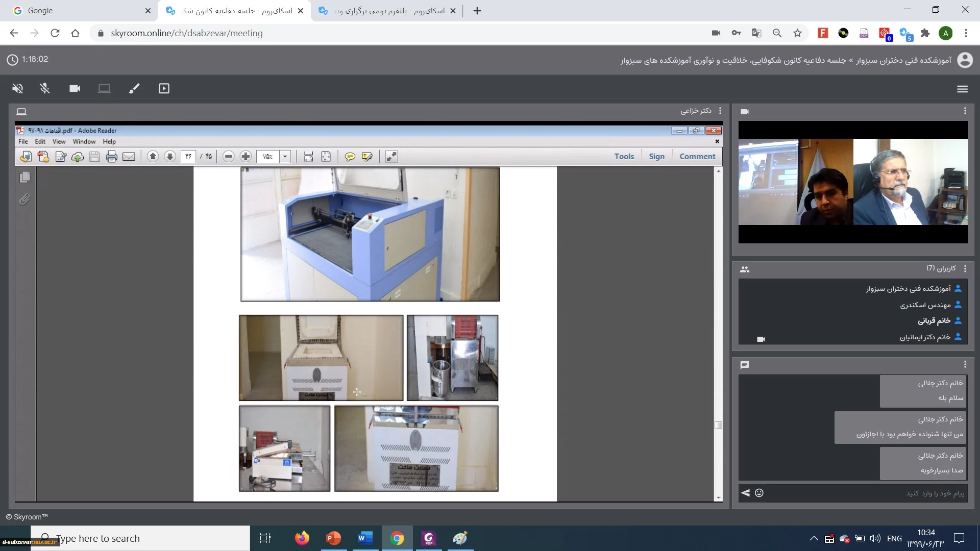Open Word from the taskbar
Viewport: 980px width, 551px height.
point(365,538)
